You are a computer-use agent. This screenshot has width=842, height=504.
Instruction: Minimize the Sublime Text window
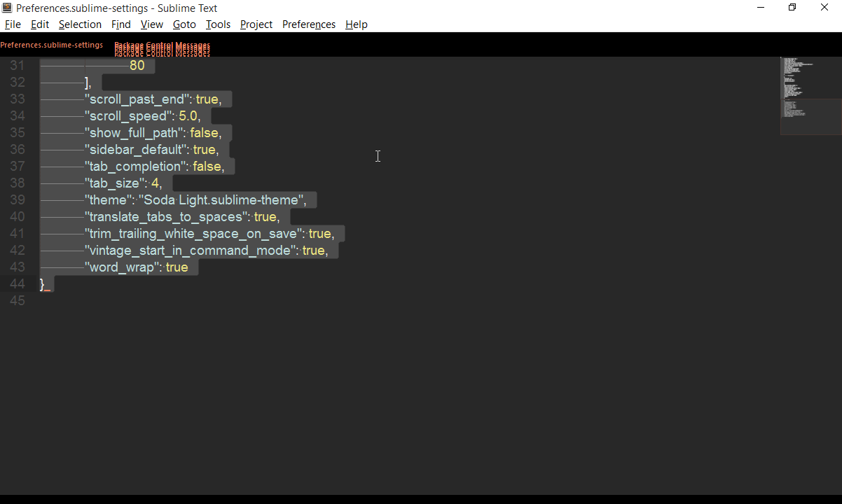click(761, 8)
